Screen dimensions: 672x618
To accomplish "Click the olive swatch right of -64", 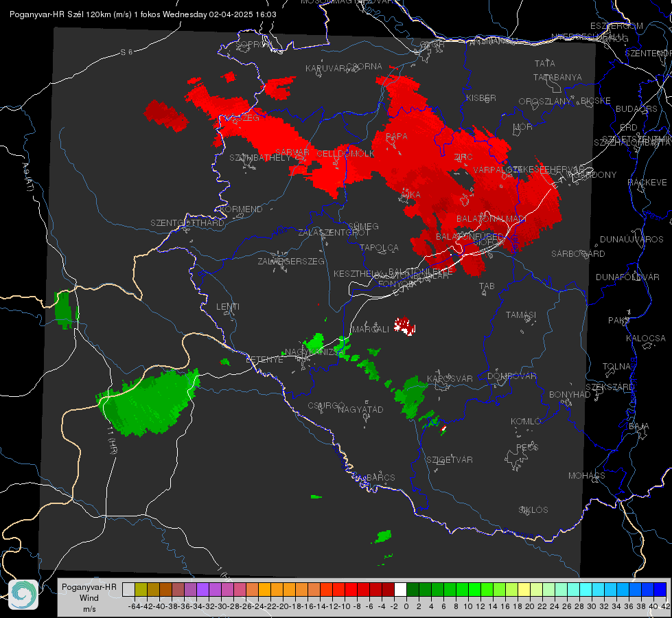I will [x=141, y=589].
